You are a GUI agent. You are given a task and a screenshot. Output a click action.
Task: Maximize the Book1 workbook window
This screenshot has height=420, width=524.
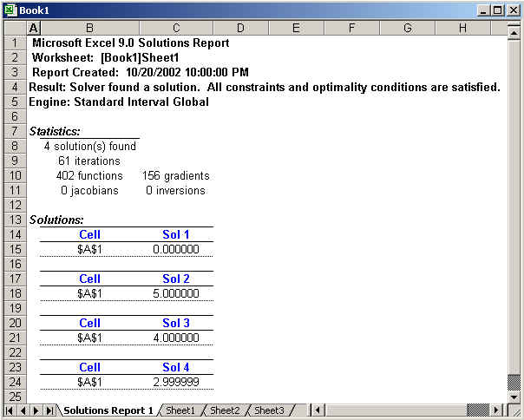coord(498,10)
